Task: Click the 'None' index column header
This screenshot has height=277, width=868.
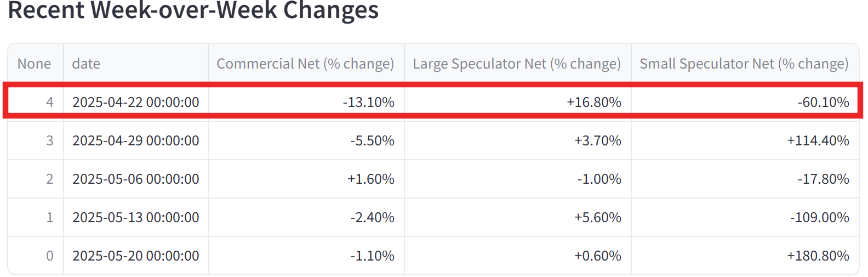Action: pyautogui.click(x=36, y=64)
